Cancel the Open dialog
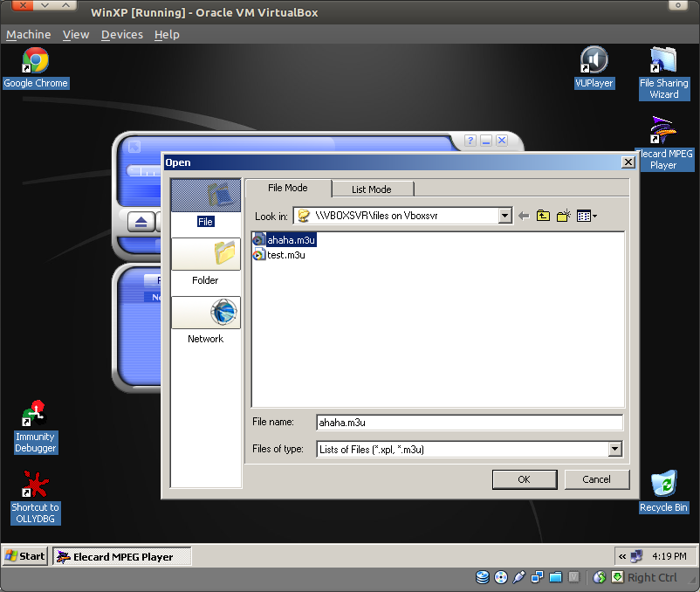Viewport: 700px width, 592px height. click(596, 479)
